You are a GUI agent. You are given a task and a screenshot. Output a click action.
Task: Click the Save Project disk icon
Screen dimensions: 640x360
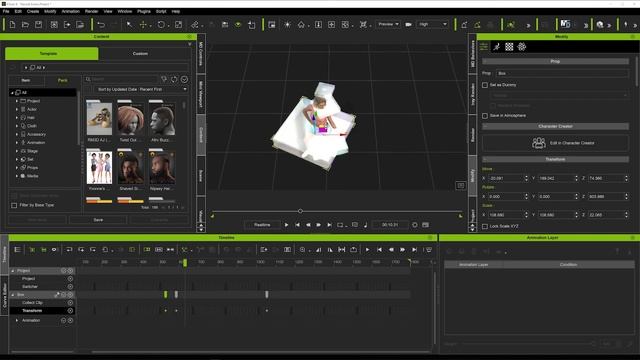point(38,24)
